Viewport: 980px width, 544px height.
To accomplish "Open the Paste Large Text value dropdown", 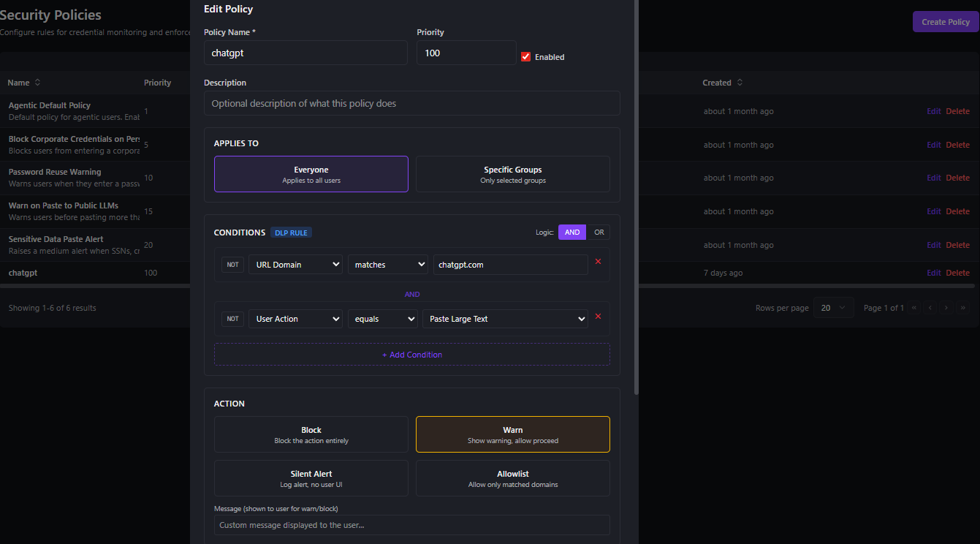I will coord(506,319).
